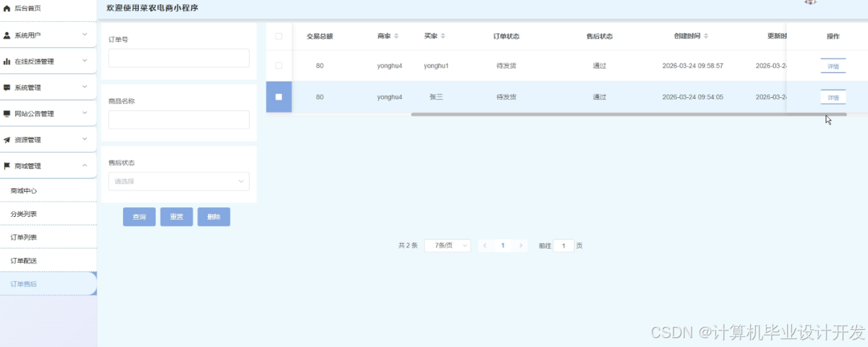Focus the 前往 page number input
This screenshot has height=347, width=868.
(564, 245)
